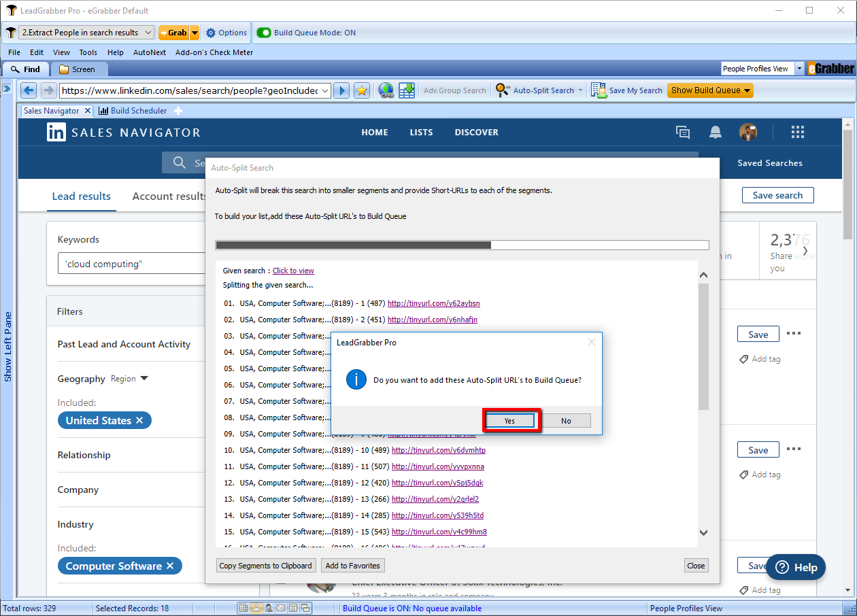Open LinkedIn messaging icon
Image resolution: width=857 pixels, height=616 pixels.
(683, 133)
